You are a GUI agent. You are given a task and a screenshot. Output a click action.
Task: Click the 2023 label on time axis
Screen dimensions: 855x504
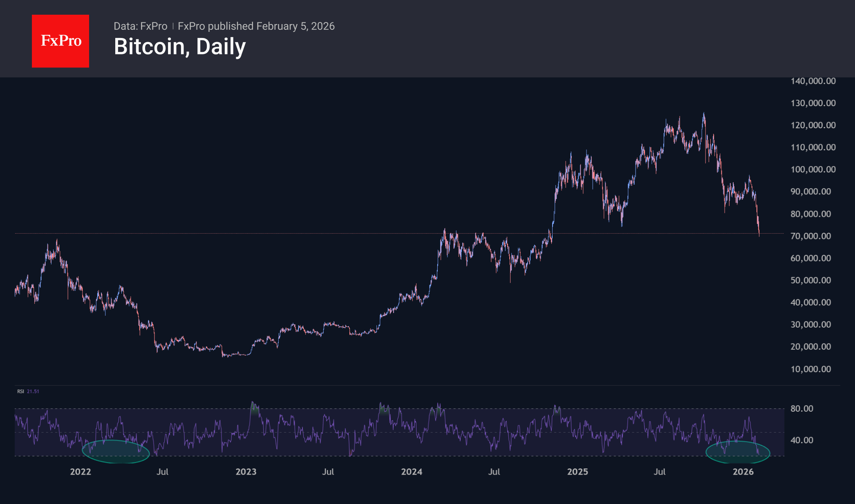(x=246, y=472)
